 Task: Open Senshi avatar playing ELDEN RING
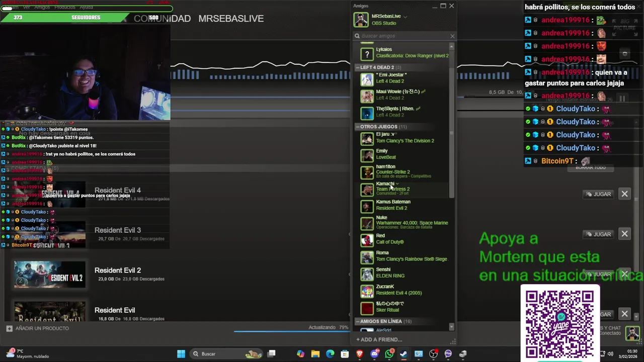[367, 274]
